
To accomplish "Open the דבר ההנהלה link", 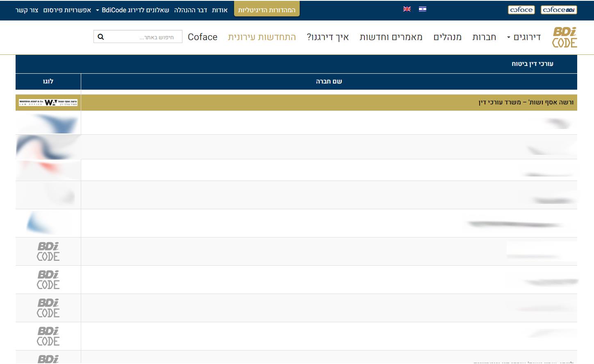I will pos(191,10).
